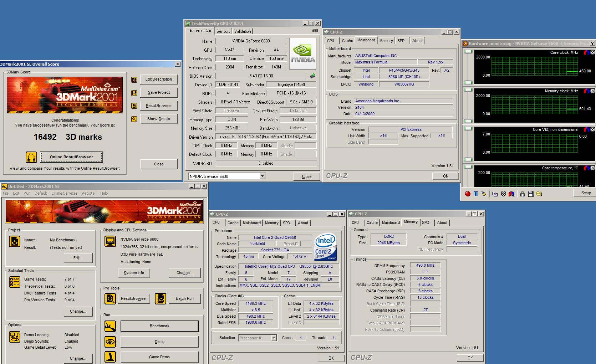The height and width of the screenshot is (364, 596).
Task: Clear monitoring history with the brush icon
Action: 484,194
